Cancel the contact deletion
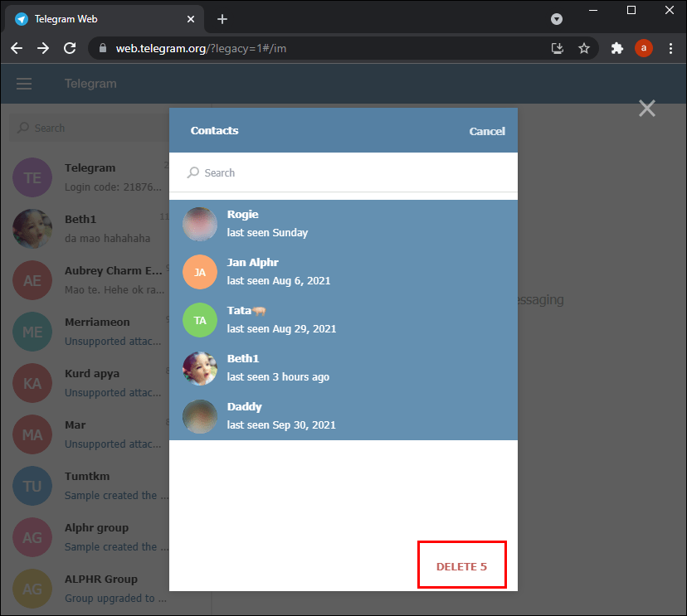 pos(487,131)
